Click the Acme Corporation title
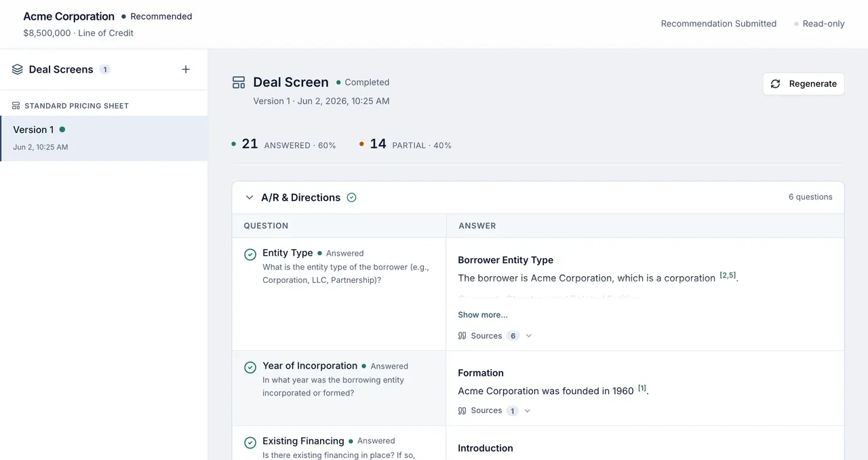868x460 pixels. coord(69,16)
